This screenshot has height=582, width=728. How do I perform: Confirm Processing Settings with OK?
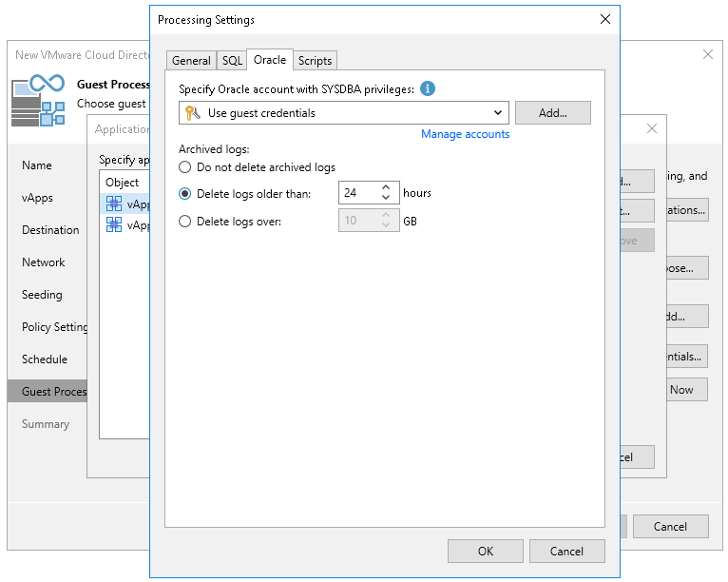click(x=486, y=551)
